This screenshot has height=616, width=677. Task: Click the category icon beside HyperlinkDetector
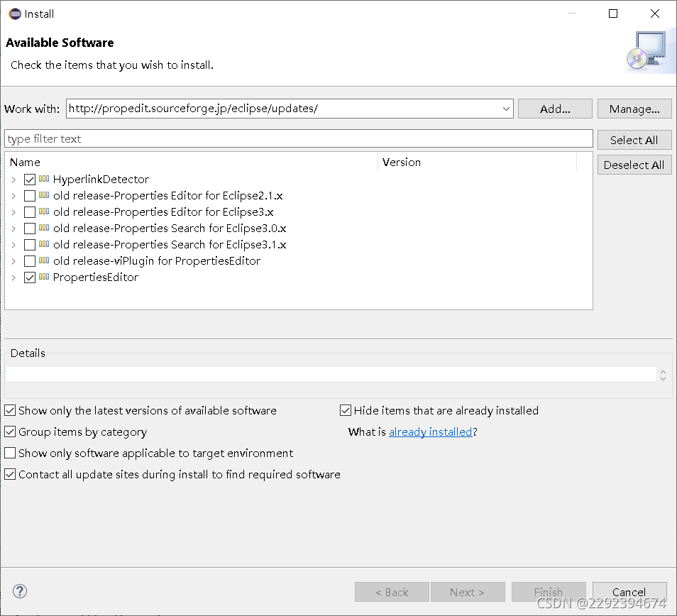coord(44,179)
